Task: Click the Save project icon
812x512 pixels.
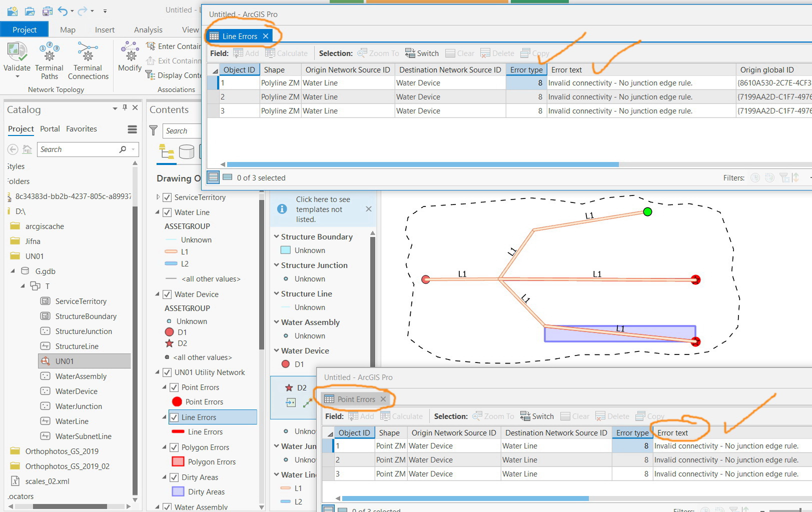Action: [47, 10]
